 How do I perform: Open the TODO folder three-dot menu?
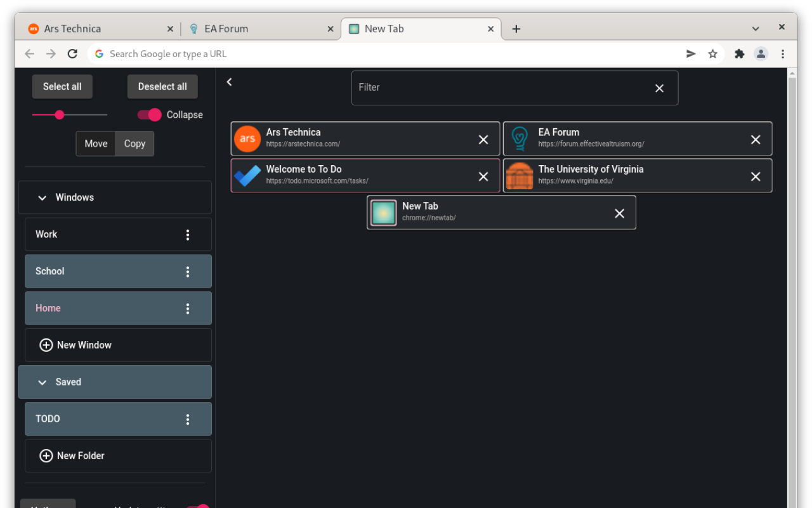click(188, 419)
